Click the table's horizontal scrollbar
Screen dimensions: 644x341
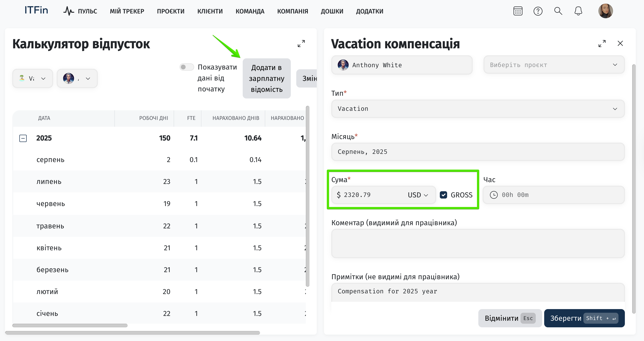tap(70, 325)
